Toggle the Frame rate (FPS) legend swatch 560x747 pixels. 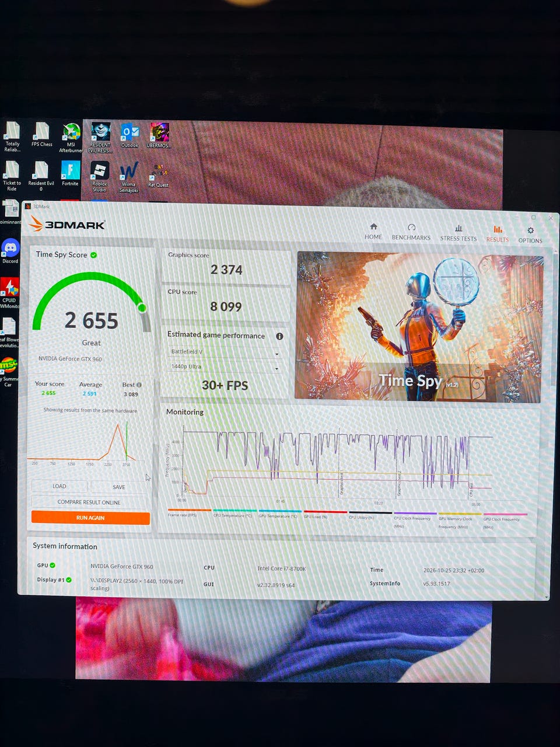point(189,509)
